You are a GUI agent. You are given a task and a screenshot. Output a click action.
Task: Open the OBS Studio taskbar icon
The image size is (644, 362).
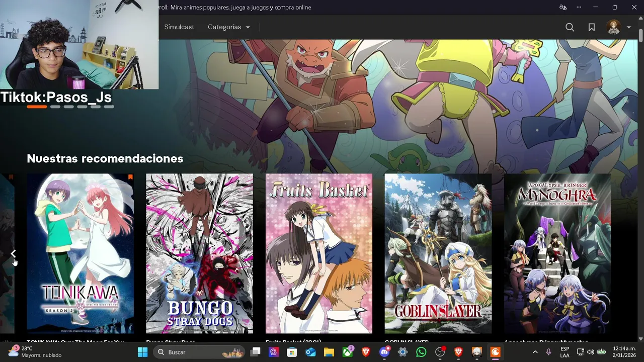440,352
